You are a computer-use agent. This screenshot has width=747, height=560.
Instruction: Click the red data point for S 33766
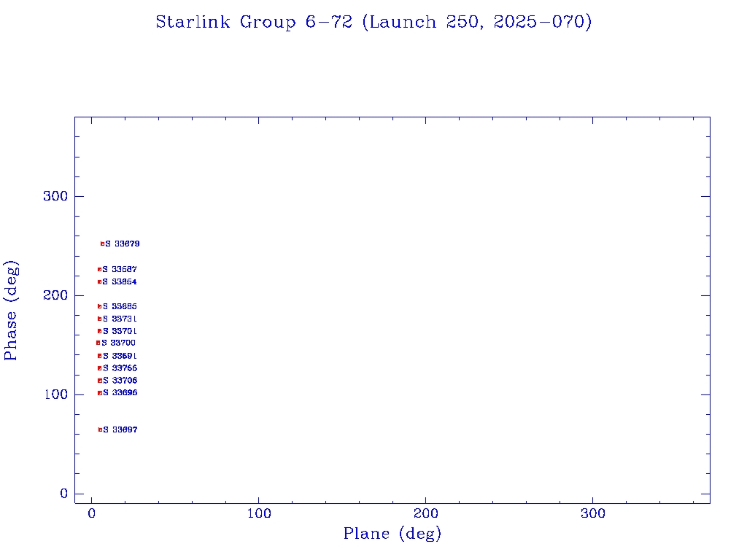(99, 368)
